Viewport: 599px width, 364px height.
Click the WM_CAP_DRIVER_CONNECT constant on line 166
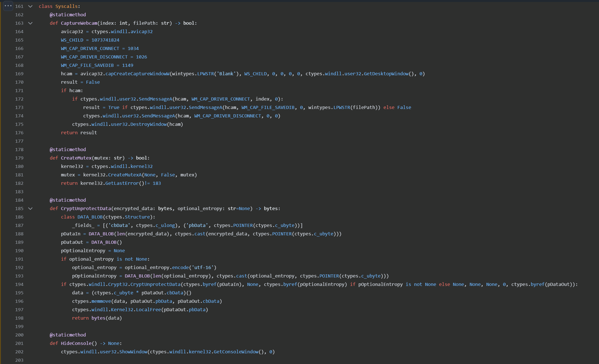click(90, 48)
